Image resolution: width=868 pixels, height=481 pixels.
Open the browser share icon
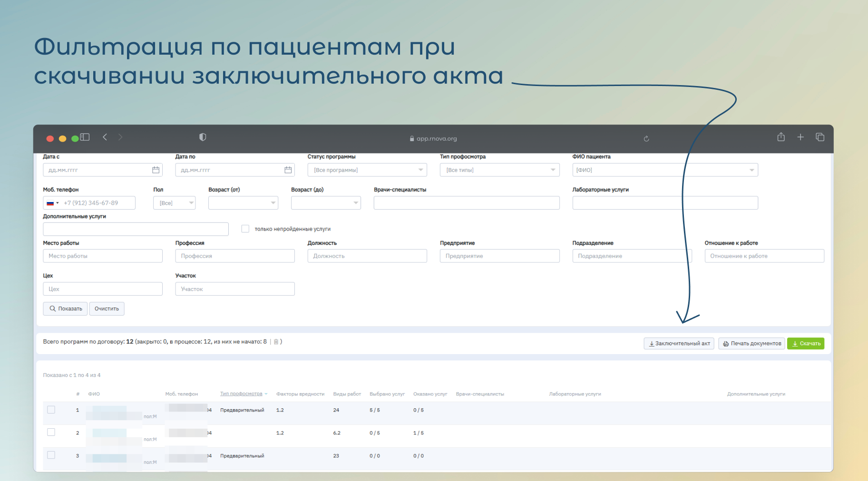click(x=781, y=137)
